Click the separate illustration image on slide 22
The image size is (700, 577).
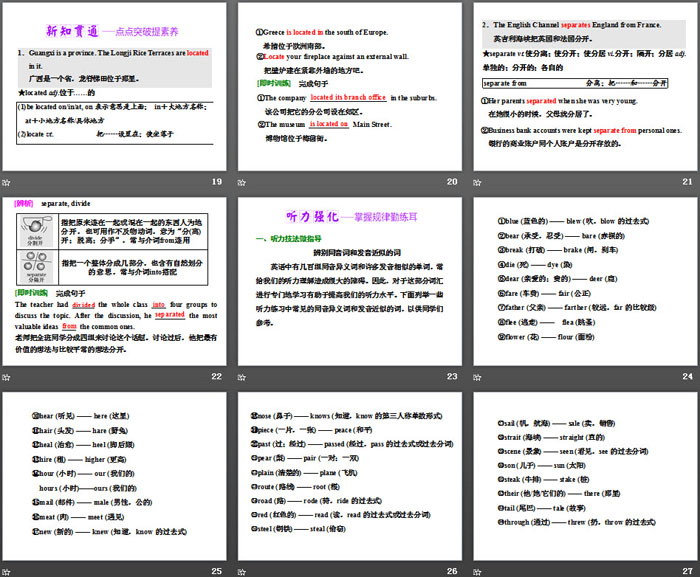[37, 267]
